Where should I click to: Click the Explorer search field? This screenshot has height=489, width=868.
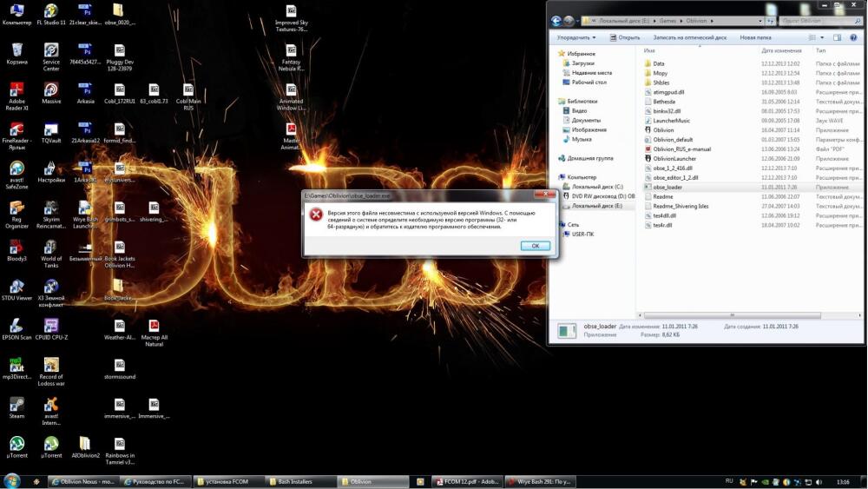pyautogui.click(x=820, y=21)
